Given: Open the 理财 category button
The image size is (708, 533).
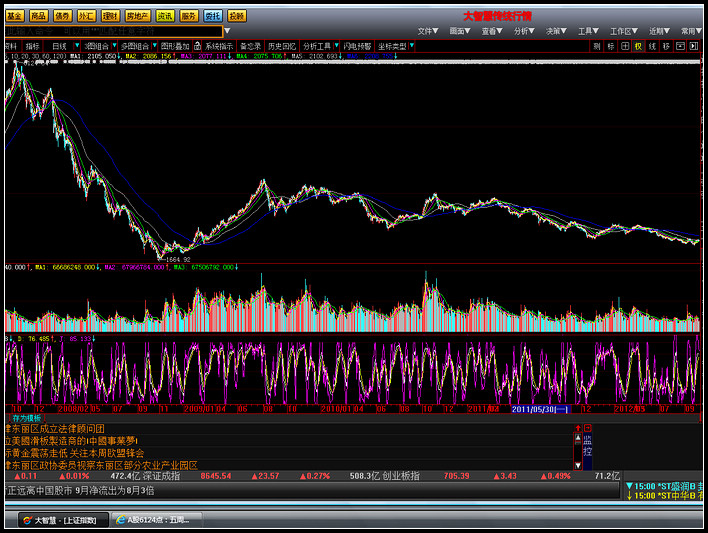Looking at the screenshot, I should coord(110,16).
